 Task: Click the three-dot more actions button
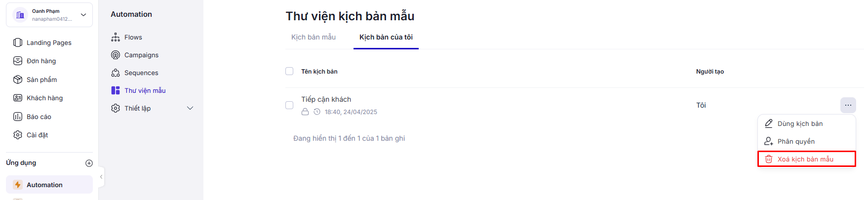pos(848,105)
